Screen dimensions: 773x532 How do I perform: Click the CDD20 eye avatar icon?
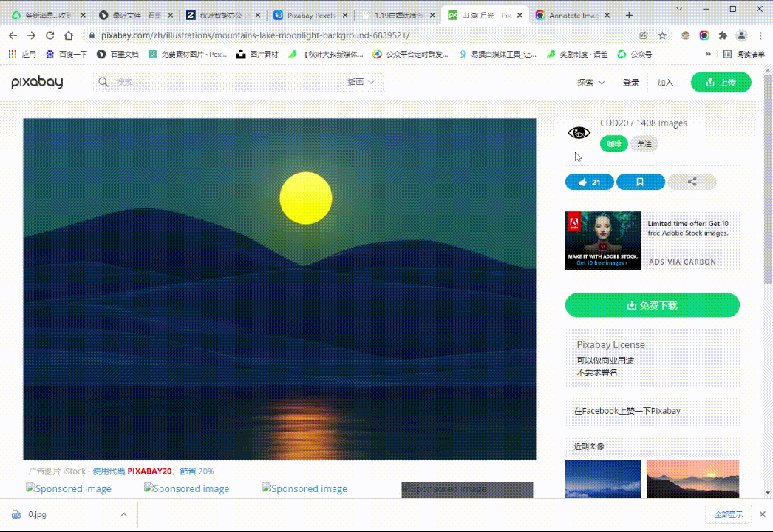point(579,133)
